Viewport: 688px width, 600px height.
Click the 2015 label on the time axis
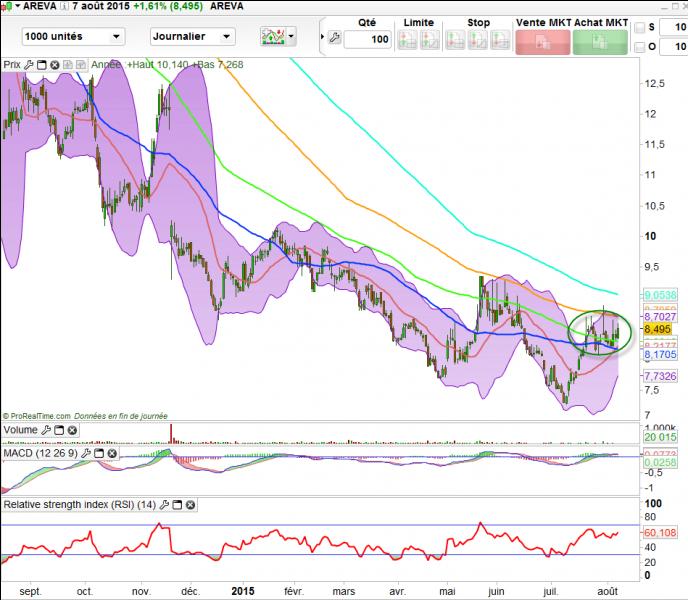click(243, 591)
